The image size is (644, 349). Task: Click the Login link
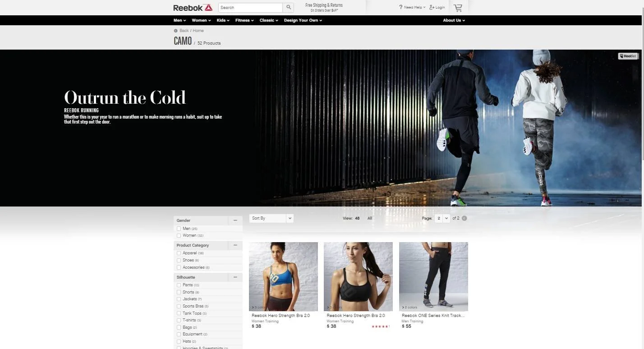437,7
